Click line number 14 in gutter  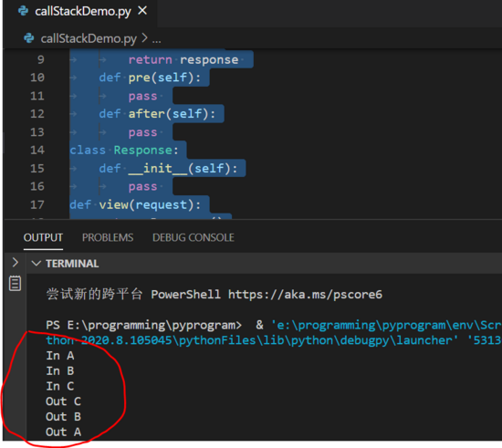point(37,150)
